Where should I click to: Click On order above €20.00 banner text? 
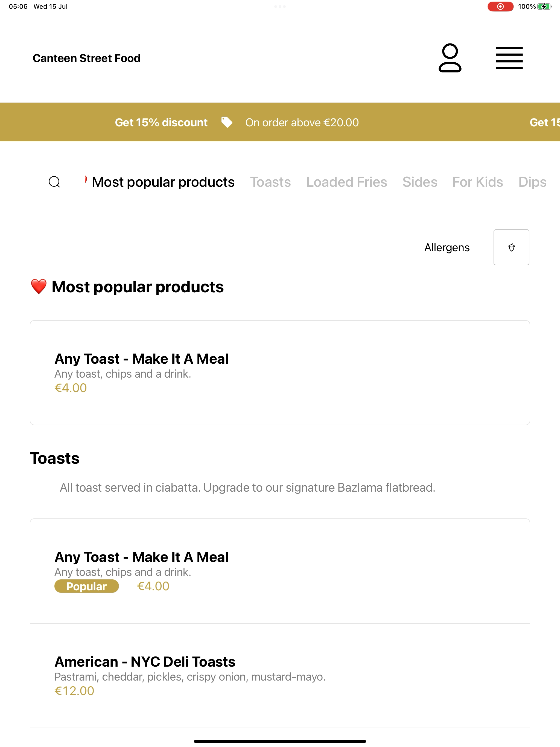[x=302, y=122]
